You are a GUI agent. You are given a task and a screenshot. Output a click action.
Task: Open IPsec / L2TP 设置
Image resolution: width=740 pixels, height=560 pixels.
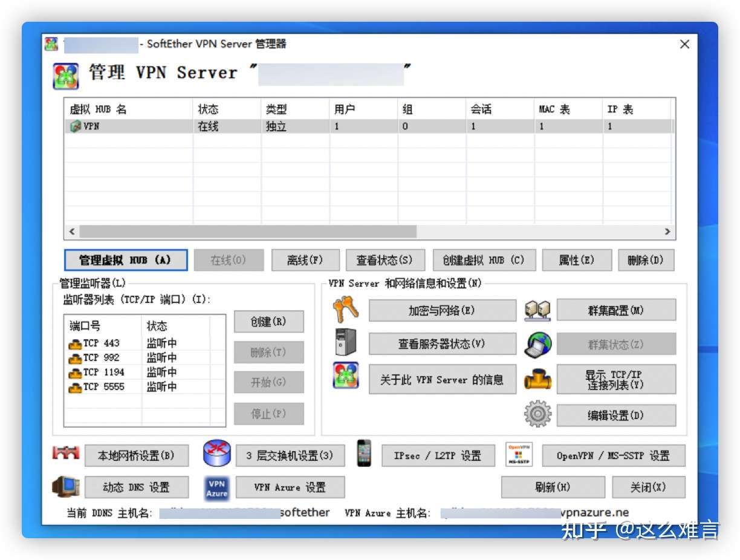(438, 456)
